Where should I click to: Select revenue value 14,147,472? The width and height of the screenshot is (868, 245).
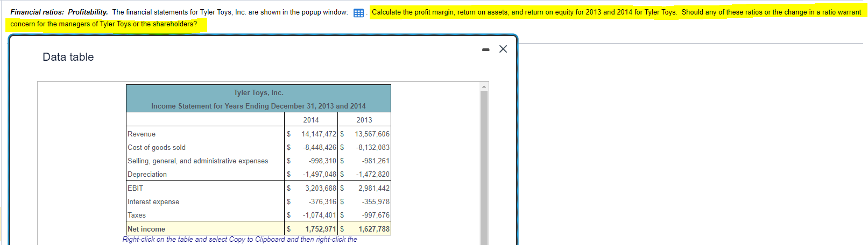click(319, 134)
